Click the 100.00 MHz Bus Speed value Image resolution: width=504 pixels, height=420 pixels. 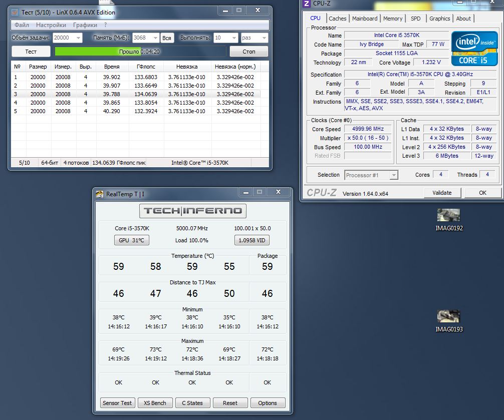(x=368, y=147)
